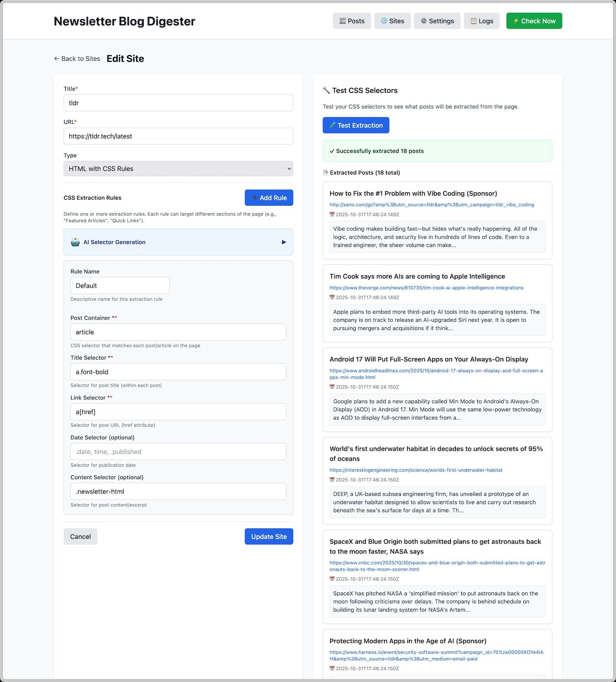616x682 pixels.
Task: Click the URL field with tldr.tech/latest
Action: click(x=178, y=136)
